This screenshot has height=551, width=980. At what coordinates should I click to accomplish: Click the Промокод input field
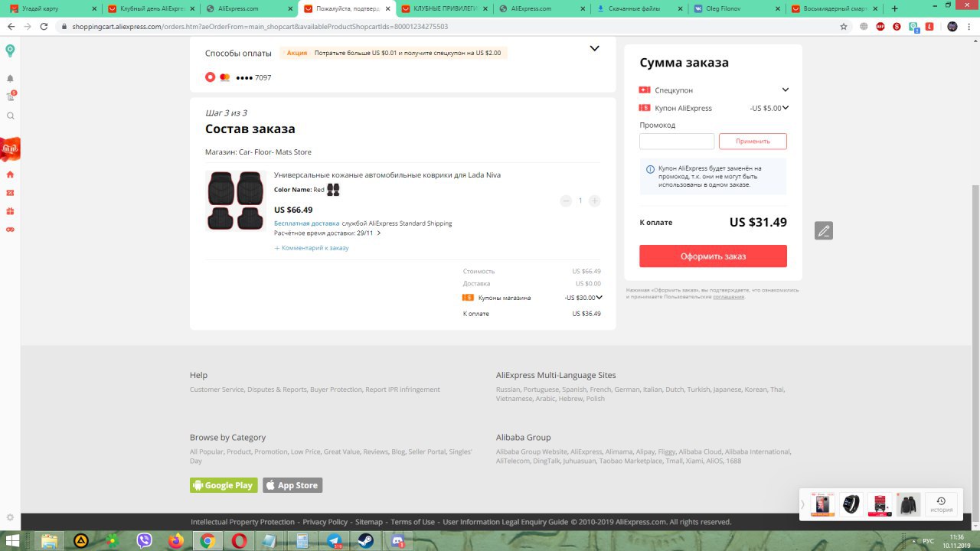click(x=677, y=142)
